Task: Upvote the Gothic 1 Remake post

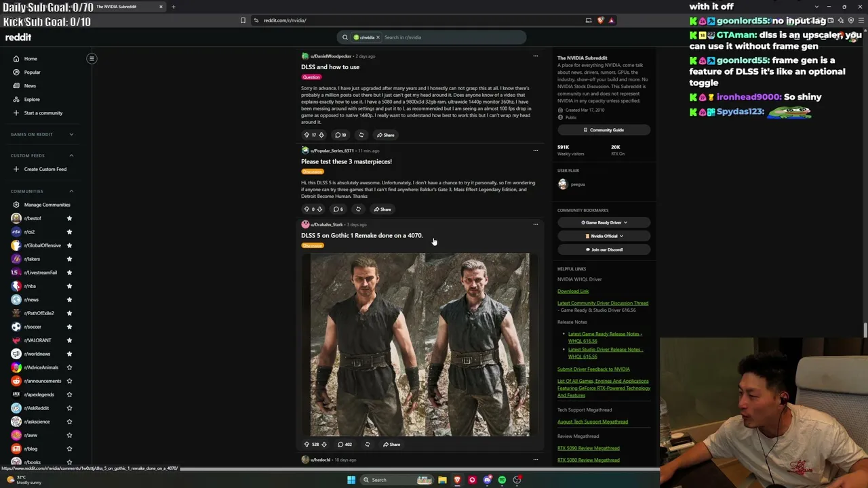Action: [307, 445]
